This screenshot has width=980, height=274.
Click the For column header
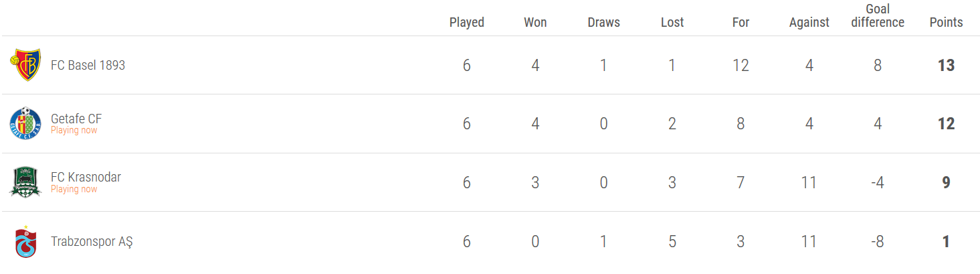[741, 22]
